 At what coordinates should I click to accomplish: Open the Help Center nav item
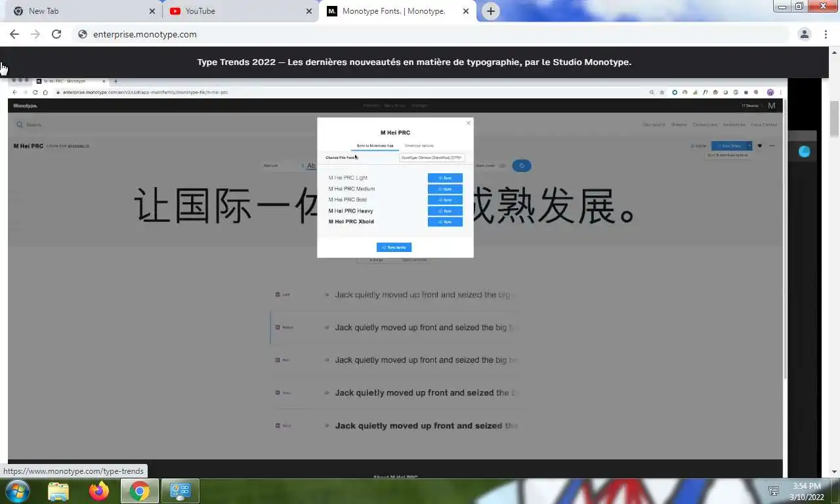point(764,125)
